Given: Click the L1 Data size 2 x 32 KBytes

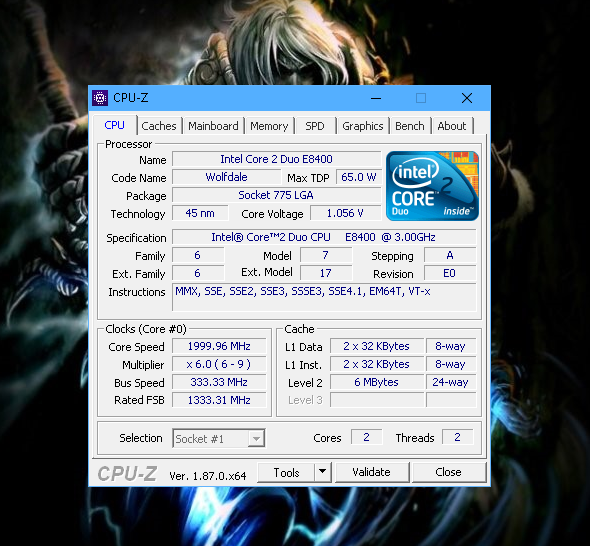Looking at the screenshot, I should 377,346.
